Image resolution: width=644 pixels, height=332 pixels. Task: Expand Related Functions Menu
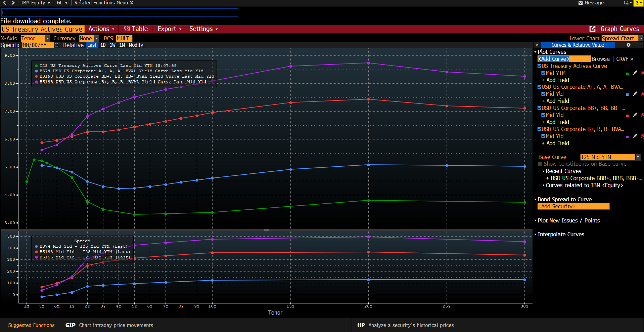point(104,3)
